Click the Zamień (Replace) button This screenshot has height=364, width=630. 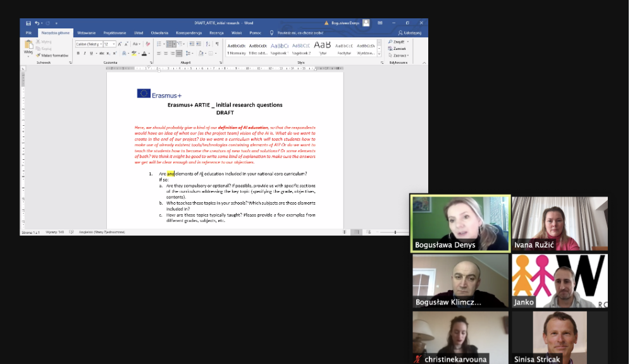(x=398, y=49)
